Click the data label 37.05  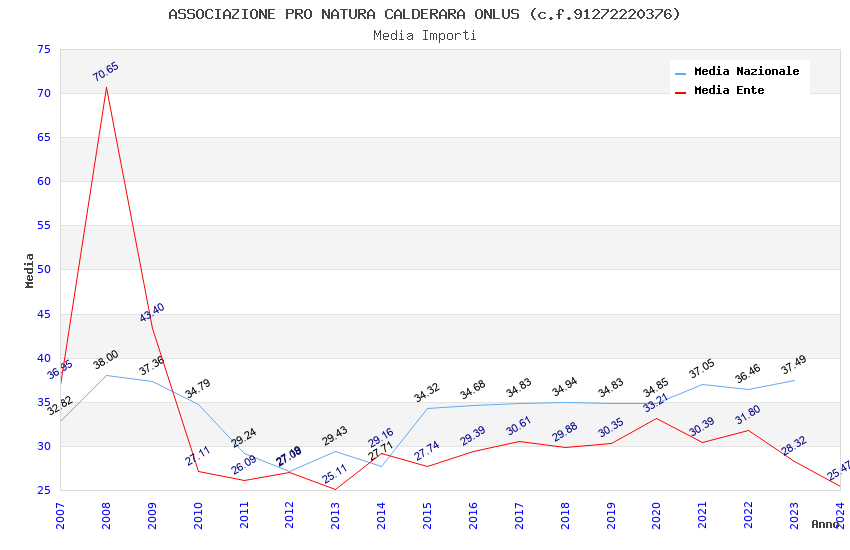click(702, 368)
